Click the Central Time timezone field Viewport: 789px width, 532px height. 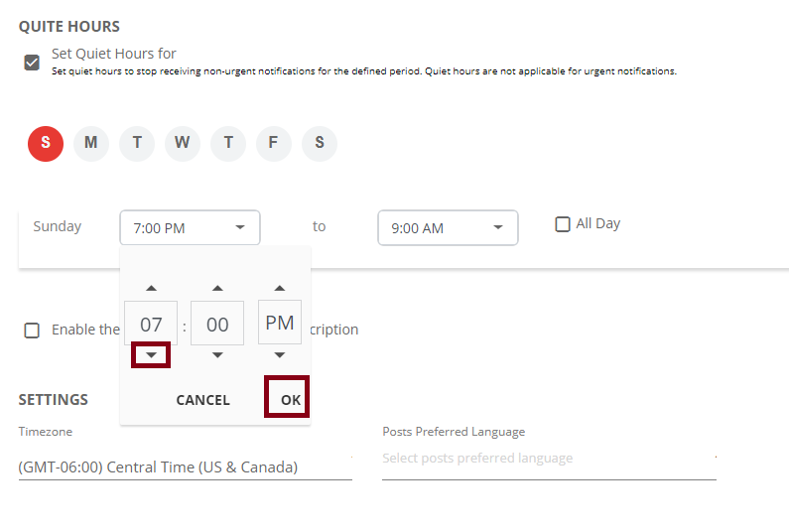click(186, 467)
